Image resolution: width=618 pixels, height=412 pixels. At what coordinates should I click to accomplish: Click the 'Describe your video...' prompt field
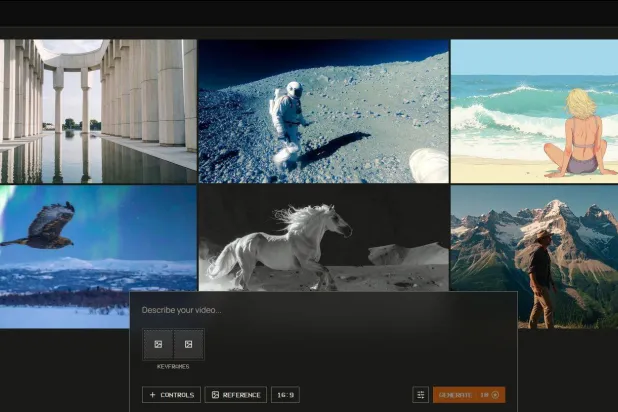point(320,310)
